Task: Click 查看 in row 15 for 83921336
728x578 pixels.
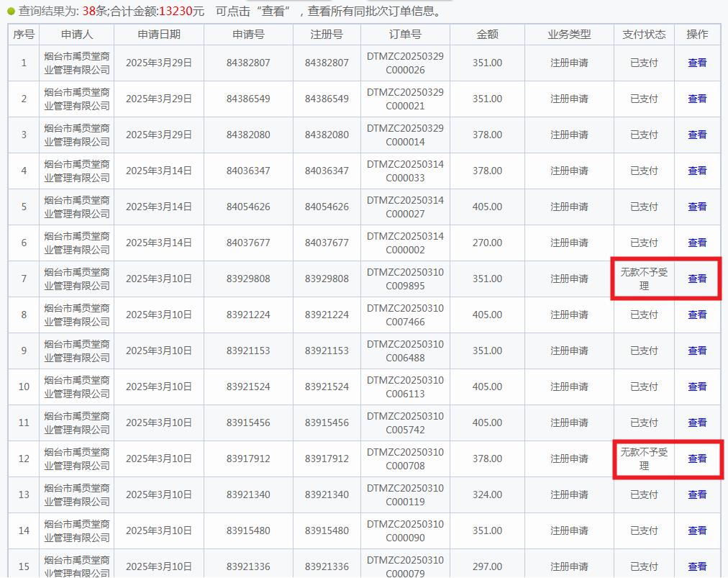Action: (697, 567)
